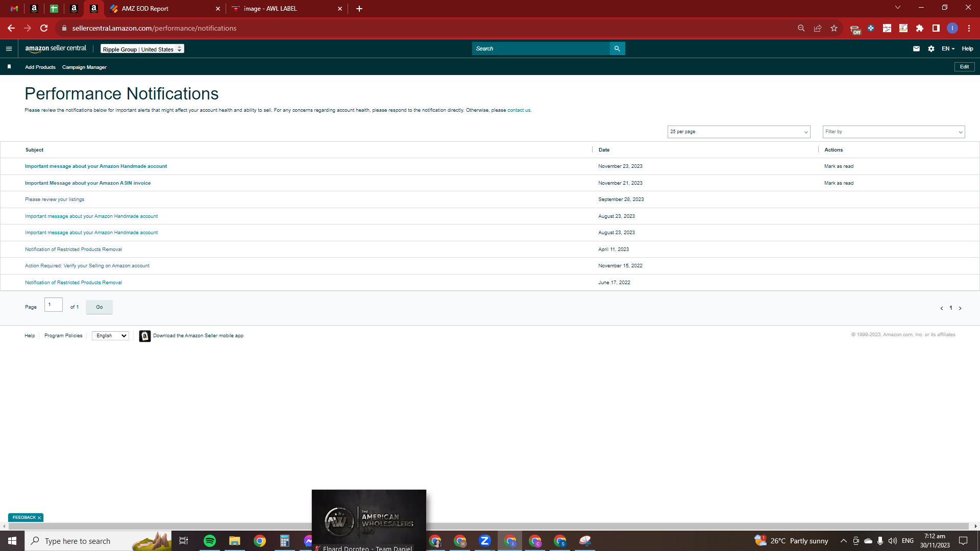This screenshot has width=980, height=551.
Task: Mark the November 23 notification as read
Action: click(839, 166)
